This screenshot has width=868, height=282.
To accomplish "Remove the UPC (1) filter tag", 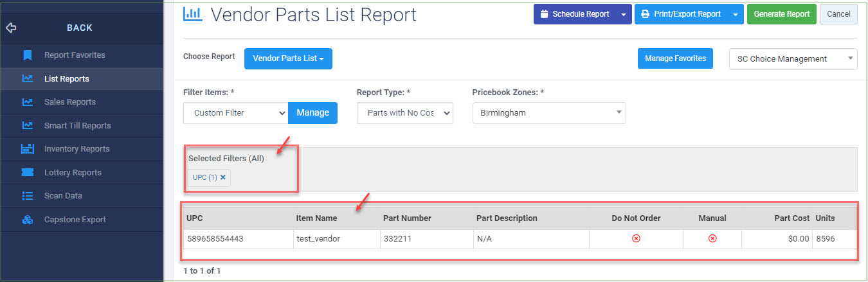I will [x=223, y=177].
